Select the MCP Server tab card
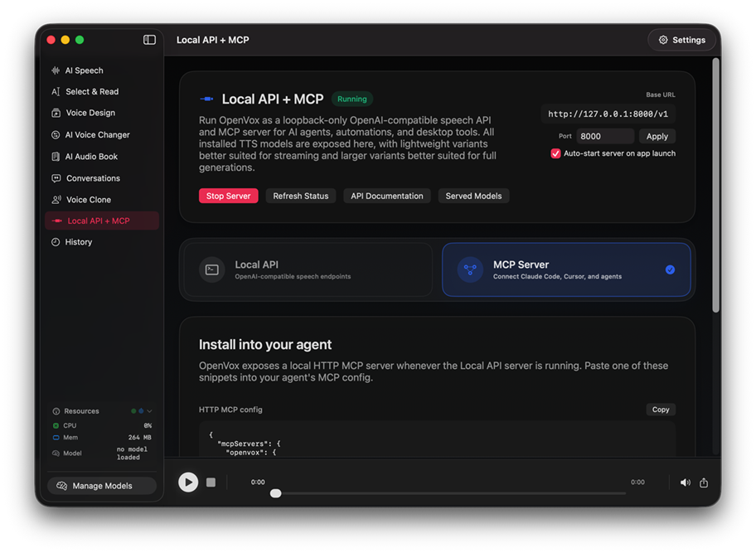 click(566, 270)
